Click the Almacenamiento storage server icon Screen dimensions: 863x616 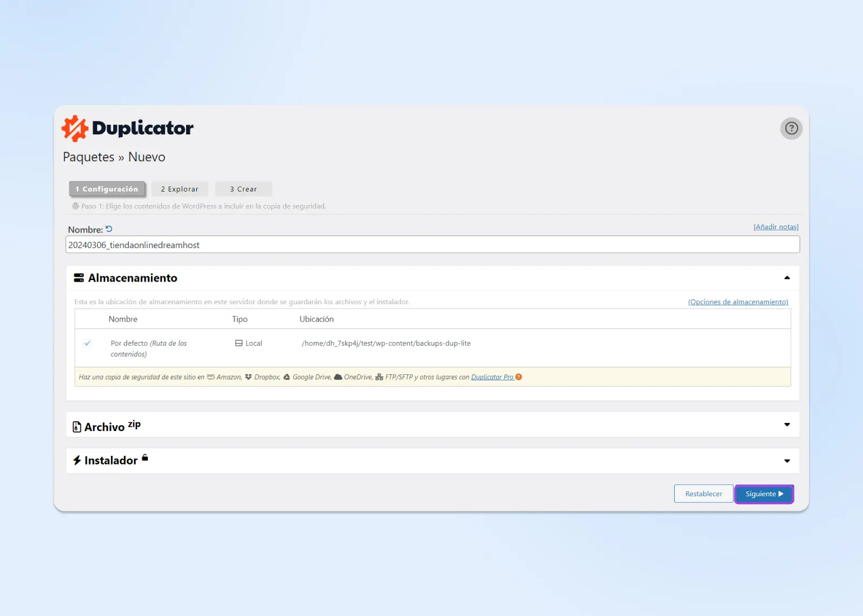pos(79,278)
